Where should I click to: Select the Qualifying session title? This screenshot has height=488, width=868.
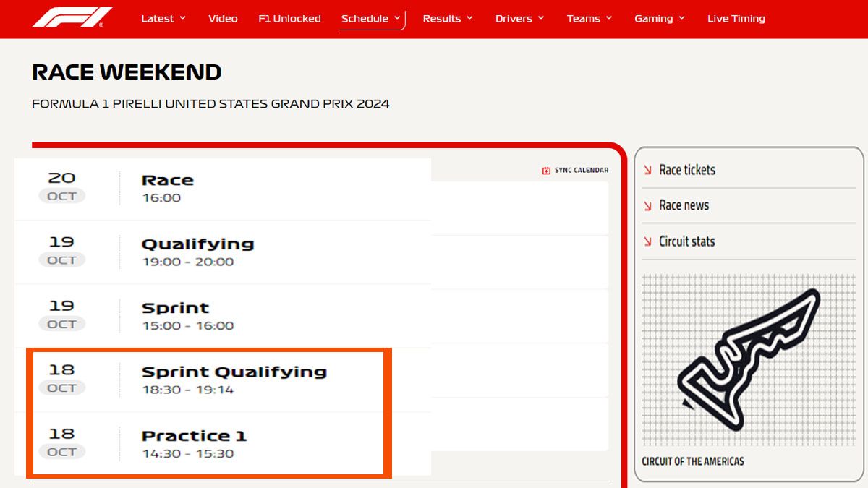coord(197,244)
